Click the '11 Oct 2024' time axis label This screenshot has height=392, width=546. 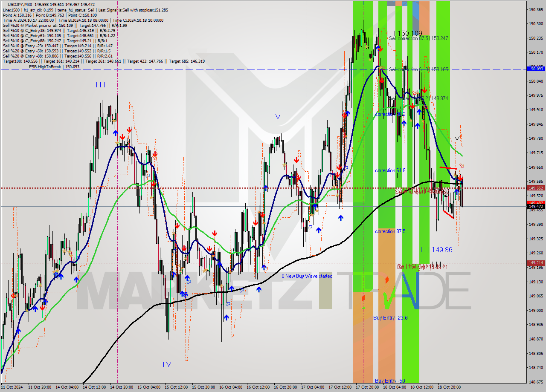click(x=11, y=387)
